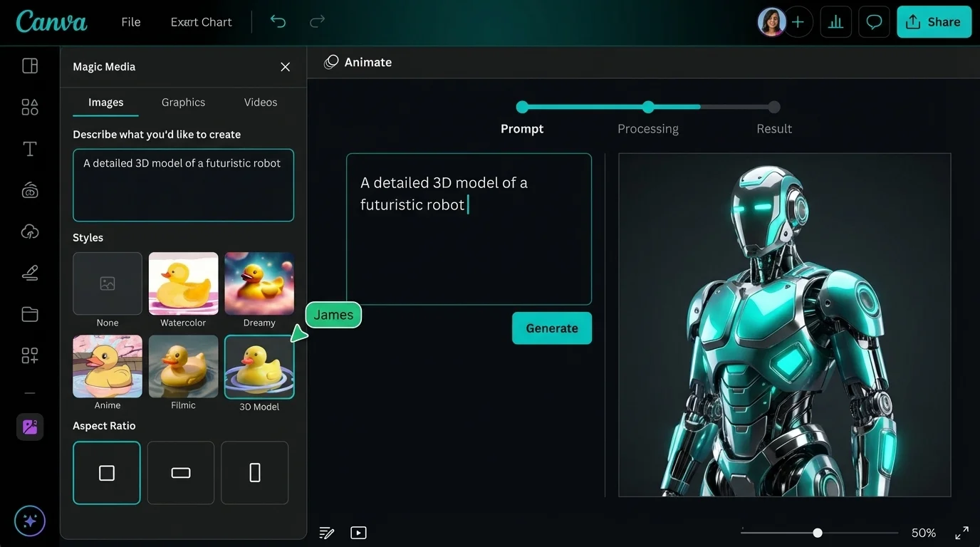
Task: Adjust the zoom slider at bottom right
Action: tap(817, 532)
